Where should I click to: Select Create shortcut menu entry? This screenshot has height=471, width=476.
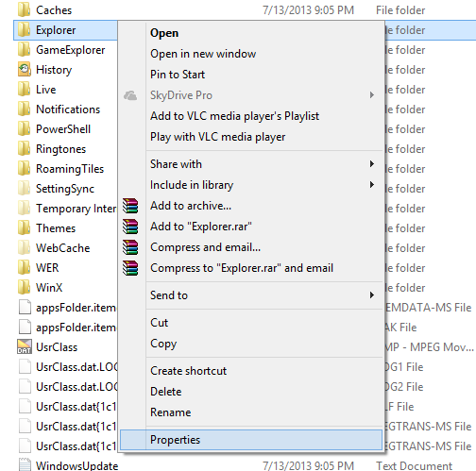[x=251, y=371]
